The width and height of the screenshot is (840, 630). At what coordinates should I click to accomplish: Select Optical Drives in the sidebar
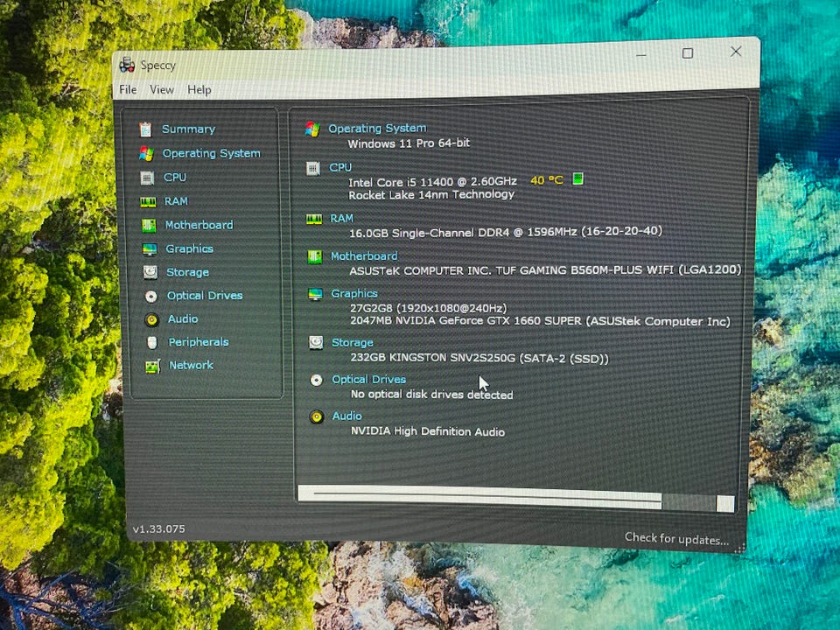coord(205,296)
